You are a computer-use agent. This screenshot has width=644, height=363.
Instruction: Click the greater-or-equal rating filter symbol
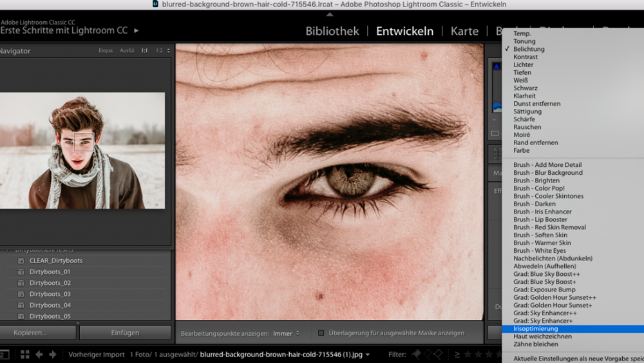point(457,355)
